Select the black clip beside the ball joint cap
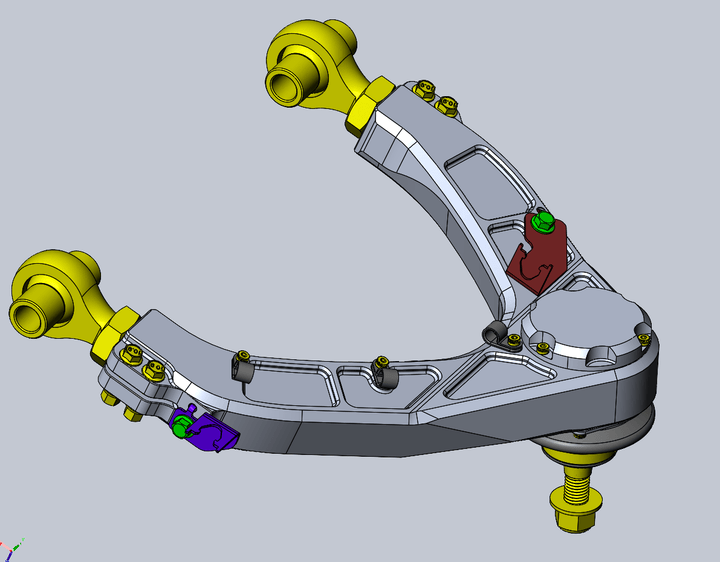Image resolution: width=720 pixels, height=562 pixels. coord(495,333)
